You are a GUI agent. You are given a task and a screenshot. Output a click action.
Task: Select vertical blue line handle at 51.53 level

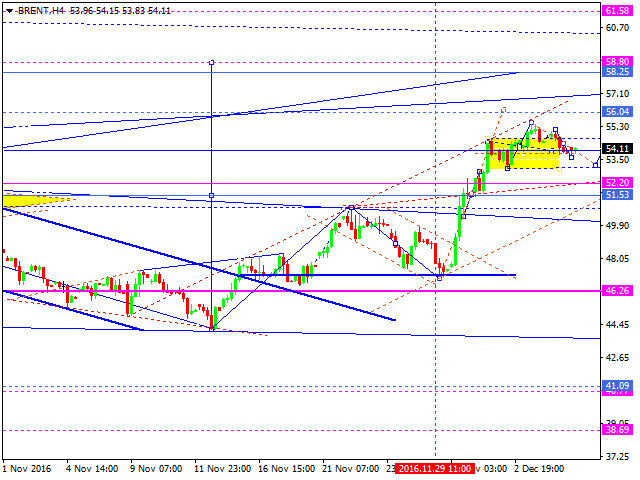point(211,196)
